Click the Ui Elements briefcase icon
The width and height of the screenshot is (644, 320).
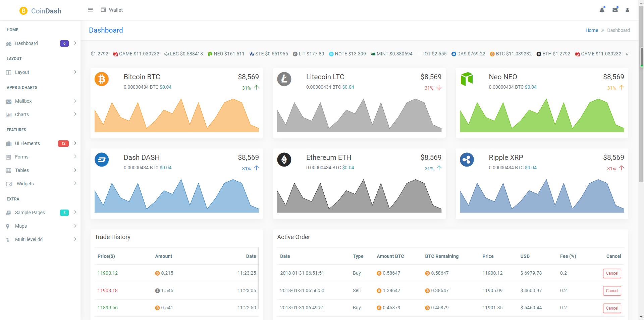pos(9,144)
